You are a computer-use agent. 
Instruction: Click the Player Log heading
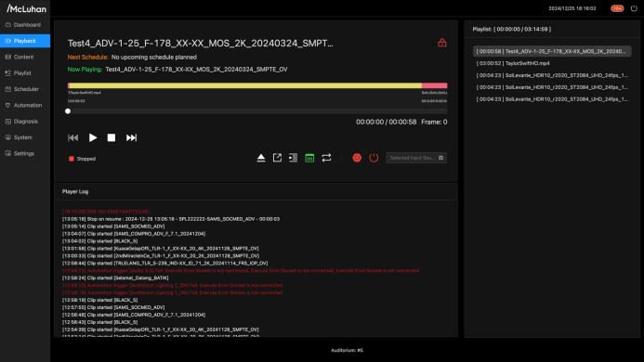click(x=75, y=191)
